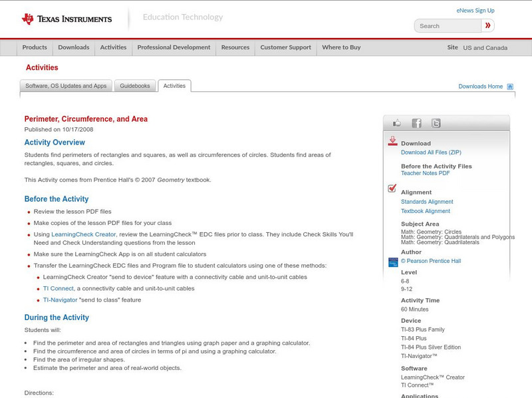This screenshot has height=398, width=532.
Task: Open the eNews Sign Up link
Action: click(x=475, y=11)
